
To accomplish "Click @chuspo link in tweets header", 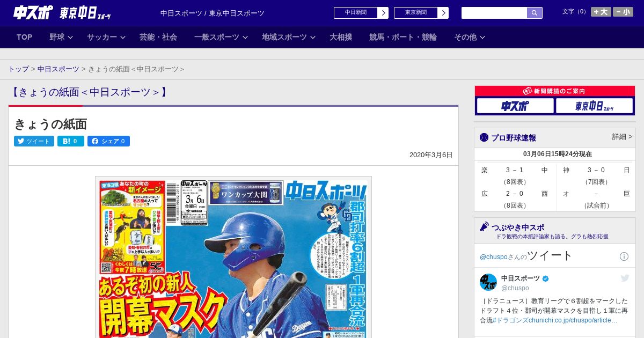I will coord(493,257).
